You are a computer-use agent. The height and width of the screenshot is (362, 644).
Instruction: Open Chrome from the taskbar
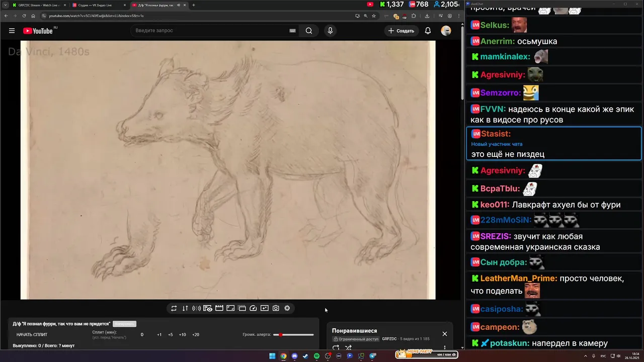(x=283, y=356)
